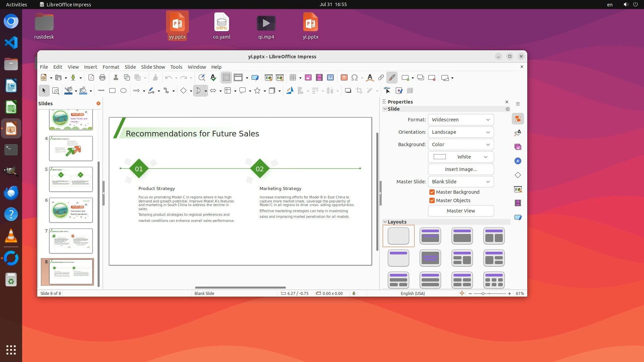The height and width of the screenshot is (362, 644).
Task: Select the Rectangle drawing tool
Action: coord(112,90)
